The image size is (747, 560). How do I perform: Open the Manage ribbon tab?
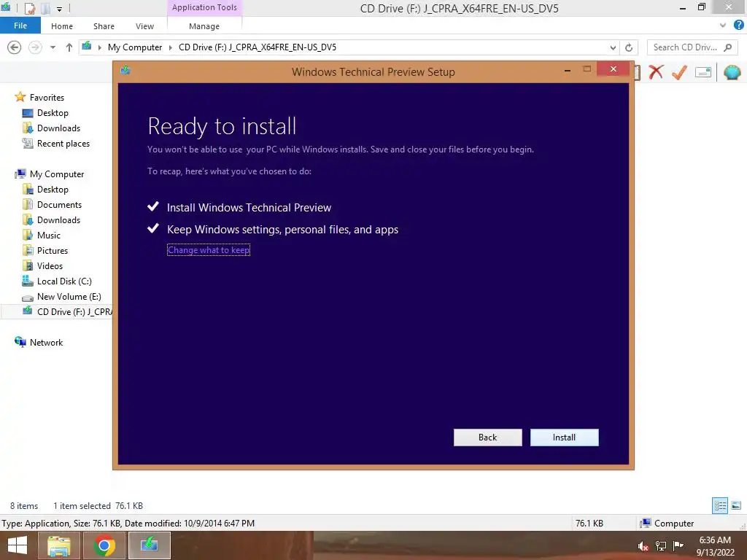pyautogui.click(x=204, y=26)
